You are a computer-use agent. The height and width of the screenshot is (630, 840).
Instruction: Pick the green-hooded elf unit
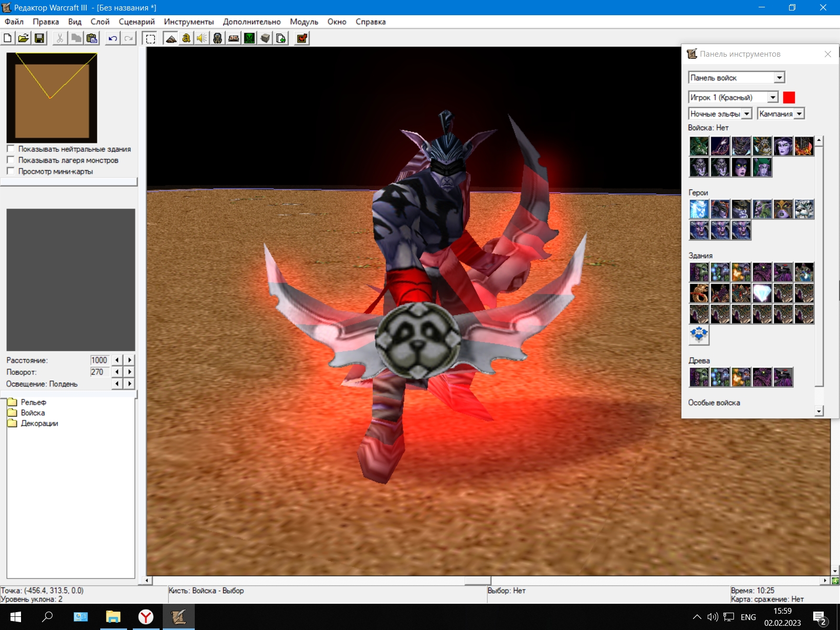(x=762, y=167)
